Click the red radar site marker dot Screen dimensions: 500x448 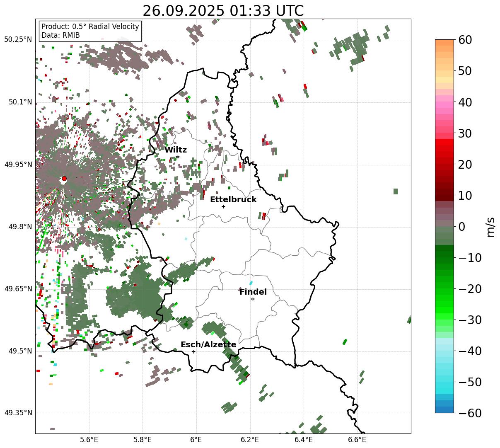(64, 179)
